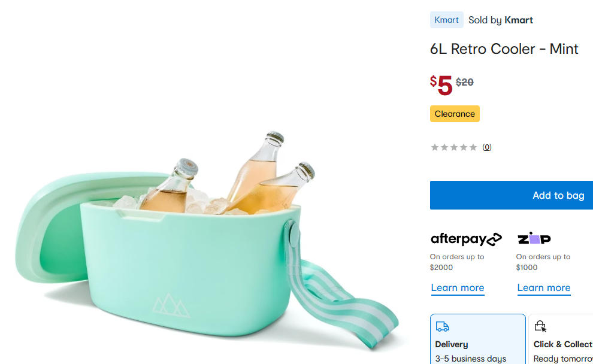Screen dimensions: 593x364
Task: Click the Zip logo
Action: coord(534,238)
